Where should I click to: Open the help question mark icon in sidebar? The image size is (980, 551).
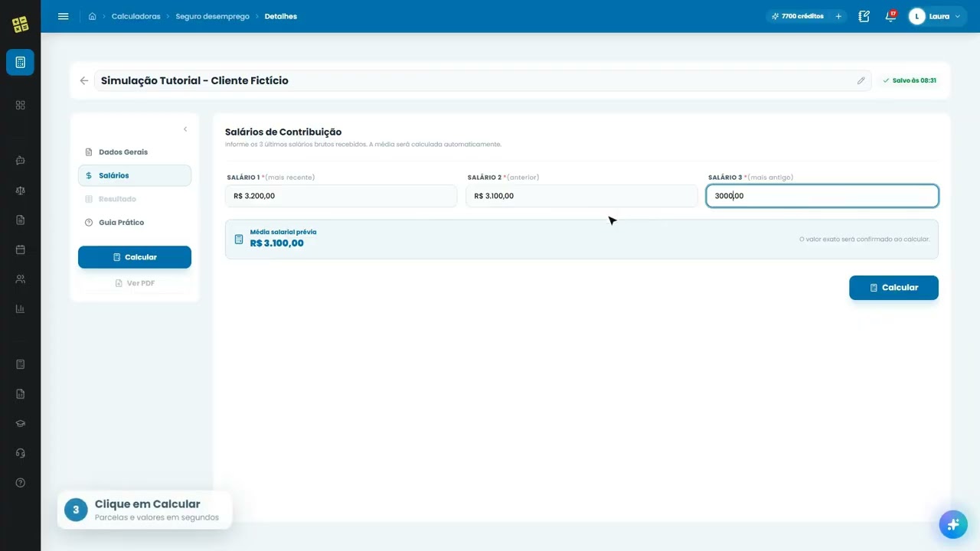pos(21,483)
